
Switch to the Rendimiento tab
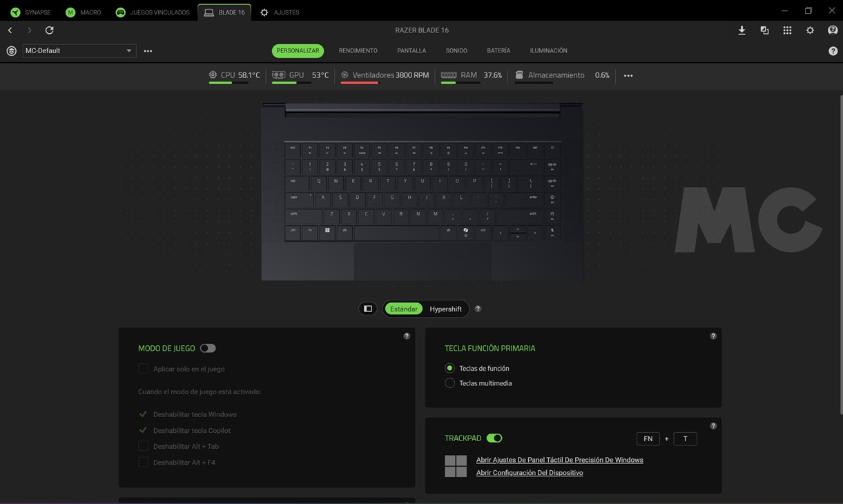[x=358, y=50]
